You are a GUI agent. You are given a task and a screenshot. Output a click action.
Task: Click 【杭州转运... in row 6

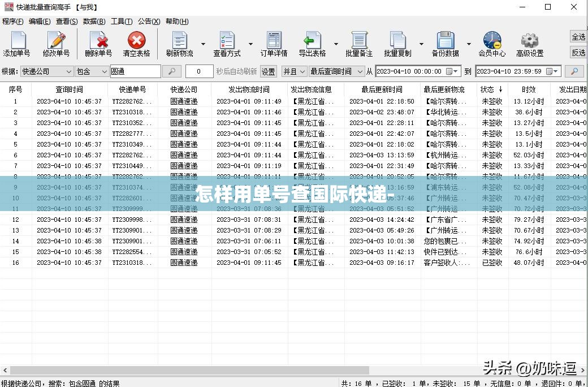tap(446, 155)
